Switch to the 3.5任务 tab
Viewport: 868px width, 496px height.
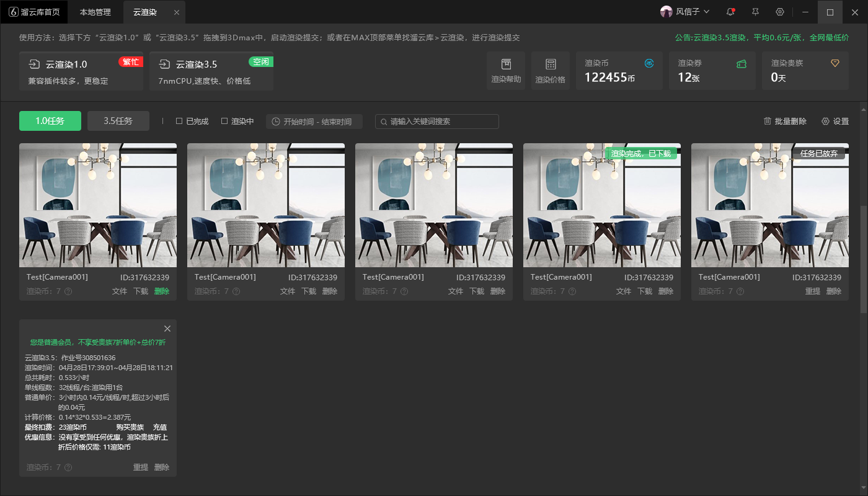click(118, 121)
